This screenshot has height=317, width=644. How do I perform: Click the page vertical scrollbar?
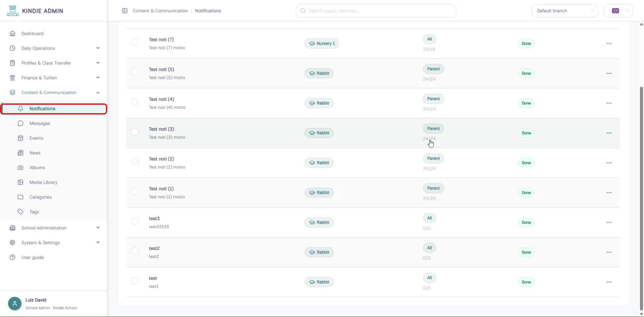click(641, 198)
